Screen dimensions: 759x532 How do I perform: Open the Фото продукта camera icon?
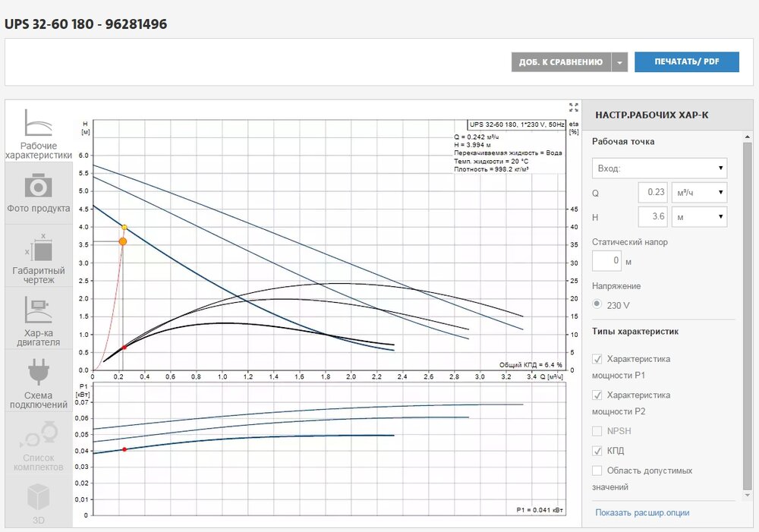pos(38,185)
